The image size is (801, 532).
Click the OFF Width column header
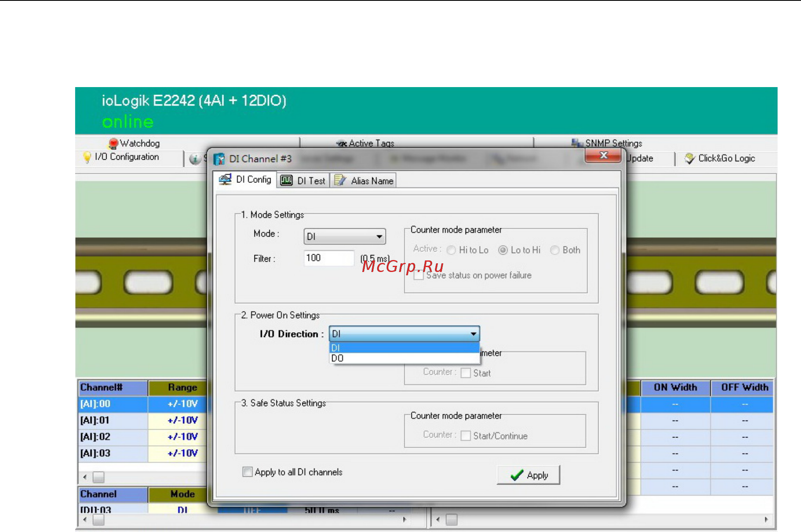(742, 388)
